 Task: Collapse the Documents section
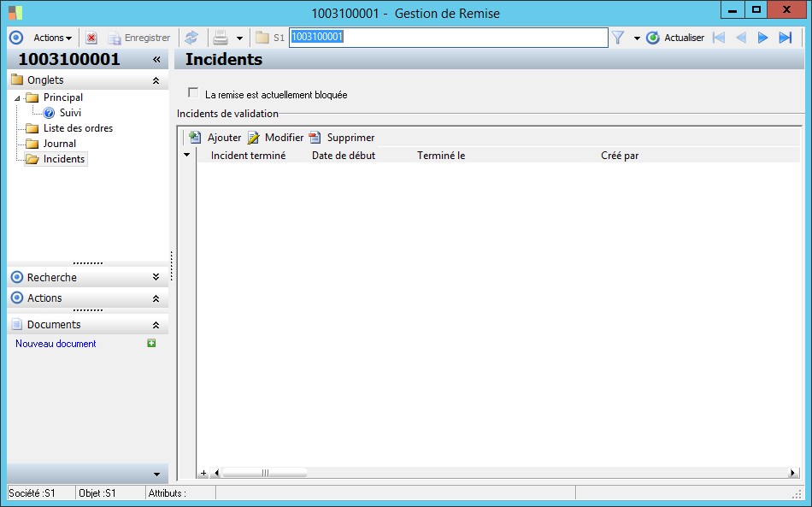click(156, 325)
